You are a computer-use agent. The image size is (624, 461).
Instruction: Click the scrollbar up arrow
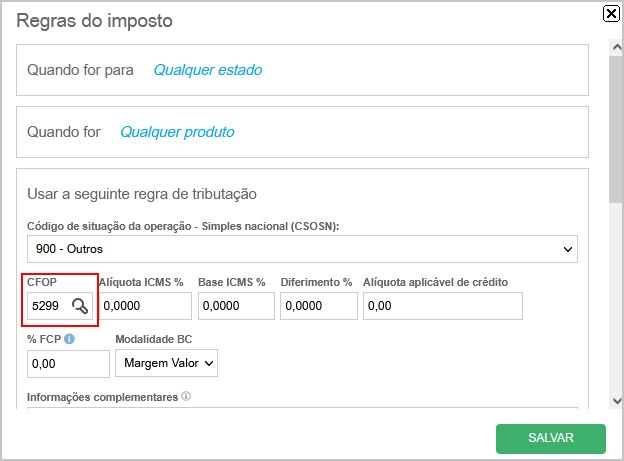tap(617, 47)
